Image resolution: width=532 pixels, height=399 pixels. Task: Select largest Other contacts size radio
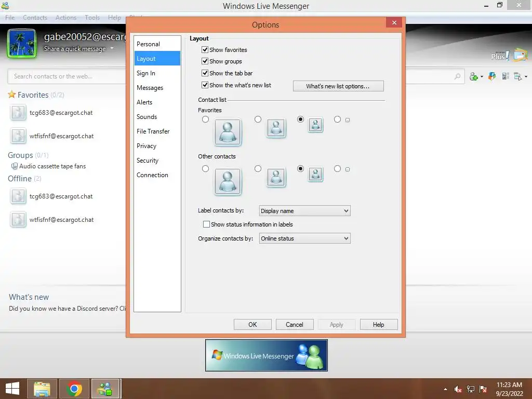click(x=205, y=169)
